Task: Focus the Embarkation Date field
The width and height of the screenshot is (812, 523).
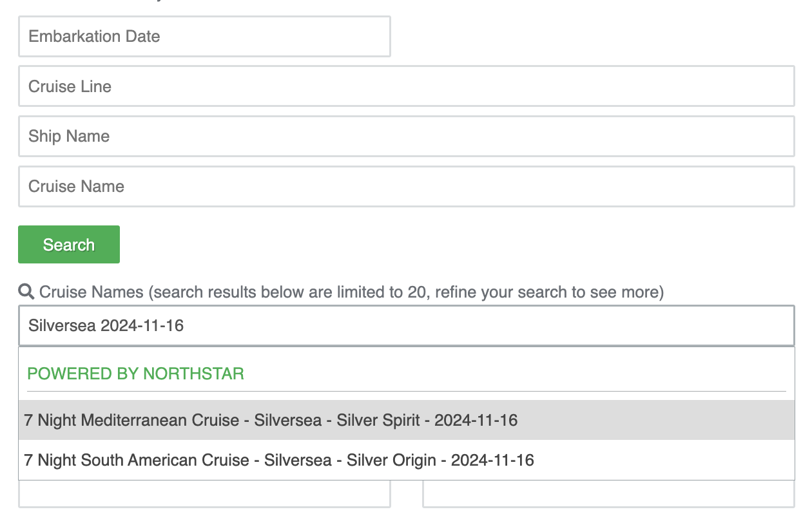Action: (204, 37)
